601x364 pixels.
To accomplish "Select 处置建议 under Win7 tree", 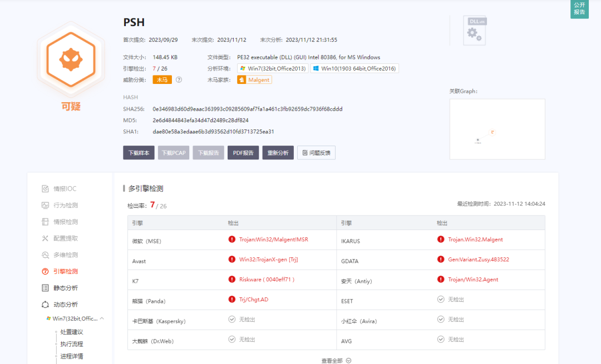I will (x=72, y=332).
